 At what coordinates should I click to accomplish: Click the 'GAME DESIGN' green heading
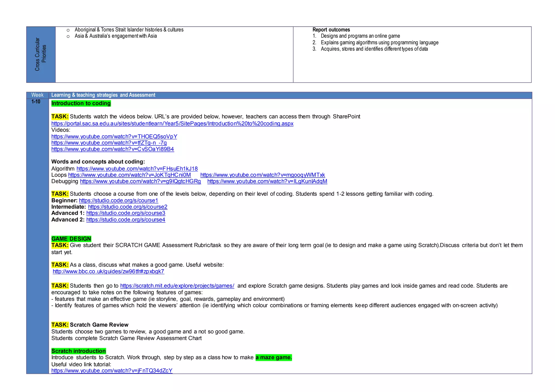coord(71,239)
